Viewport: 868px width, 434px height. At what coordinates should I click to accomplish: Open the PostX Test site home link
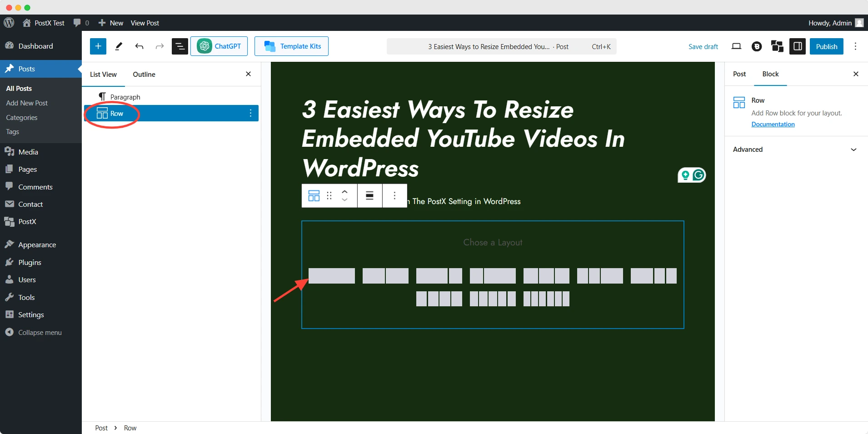pyautogui.click(x=44, y=23)
